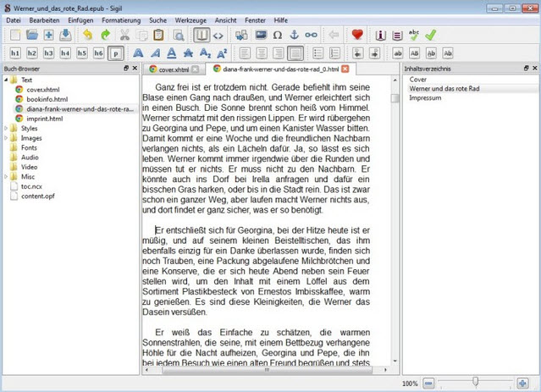541x392 pixels.
Task: Add existing files with plus icon
Action: click(x=48, y=35)
